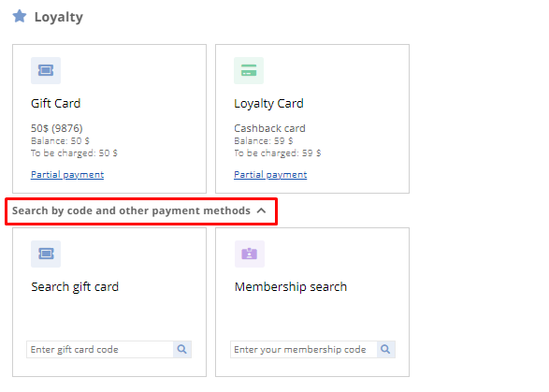Select the Membership search panel title
This screenshot has width=549, height=392.
tap(291, 287)
